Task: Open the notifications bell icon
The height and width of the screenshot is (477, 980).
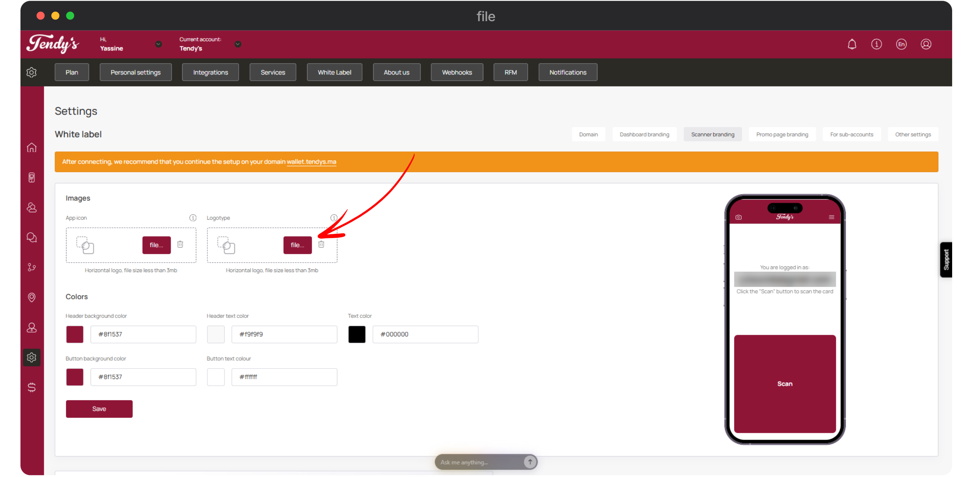Action: tap(852, 44)
